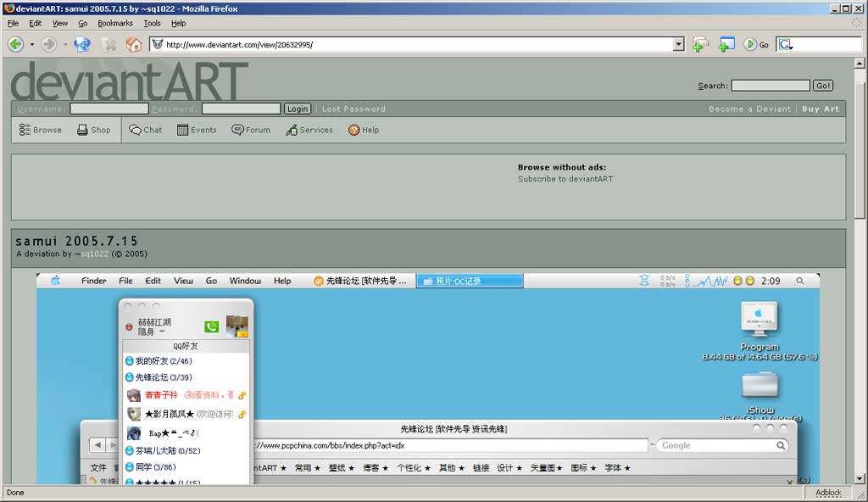Click the Firefox Back arrow button

tap(16, 44)
